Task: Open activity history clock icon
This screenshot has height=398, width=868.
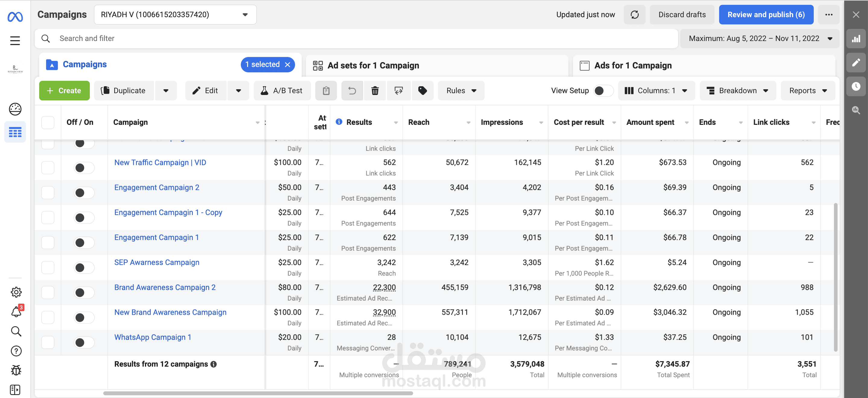Action: (x=856, y=86)
